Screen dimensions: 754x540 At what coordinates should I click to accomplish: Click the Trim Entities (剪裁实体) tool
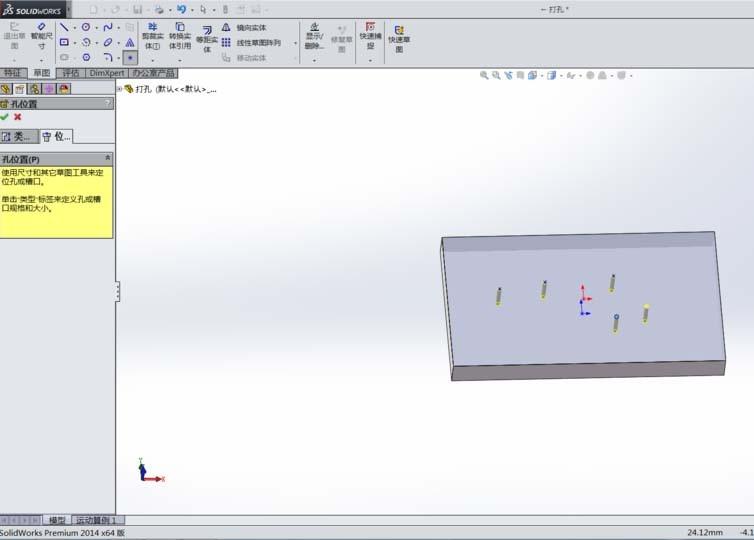pyautogui.click(x=152, y=36)
